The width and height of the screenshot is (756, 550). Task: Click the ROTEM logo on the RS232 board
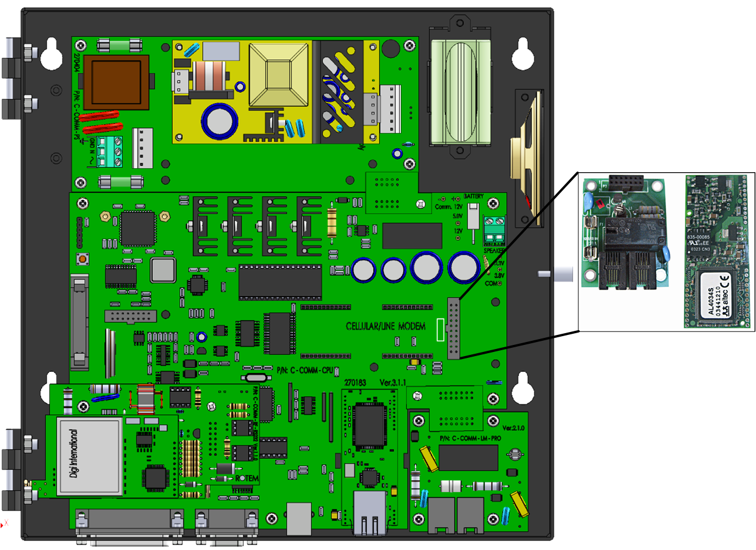246,478
